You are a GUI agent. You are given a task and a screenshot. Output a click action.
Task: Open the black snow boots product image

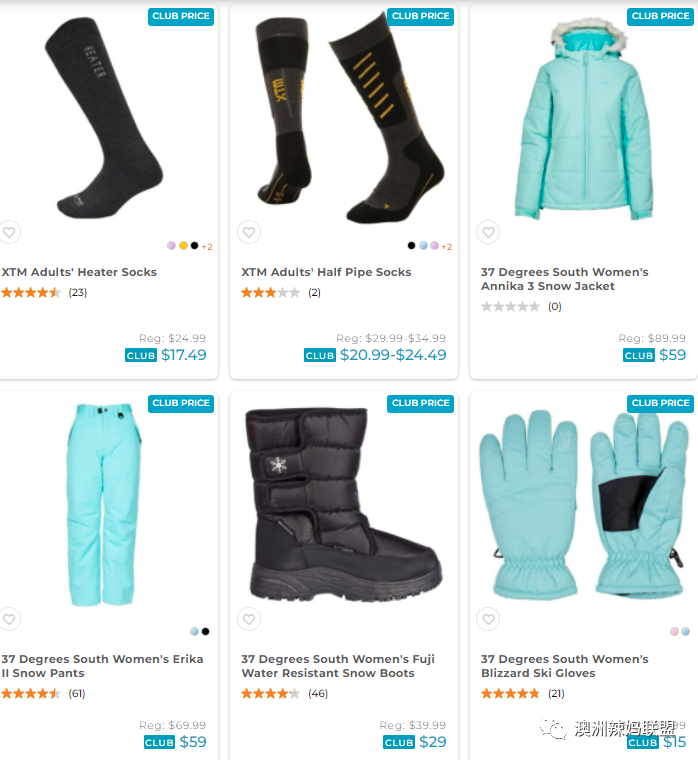(345, 504)
